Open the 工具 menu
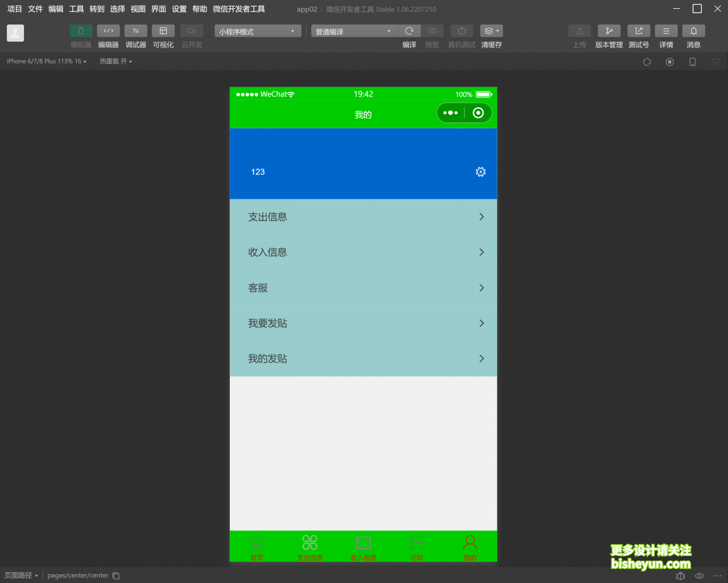 point(76,9)
